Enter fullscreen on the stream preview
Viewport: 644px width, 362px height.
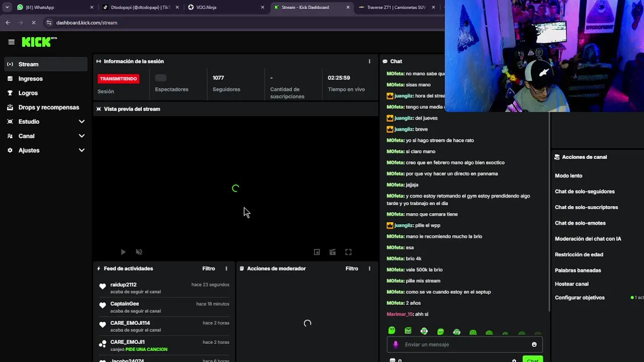pos(348,252)
